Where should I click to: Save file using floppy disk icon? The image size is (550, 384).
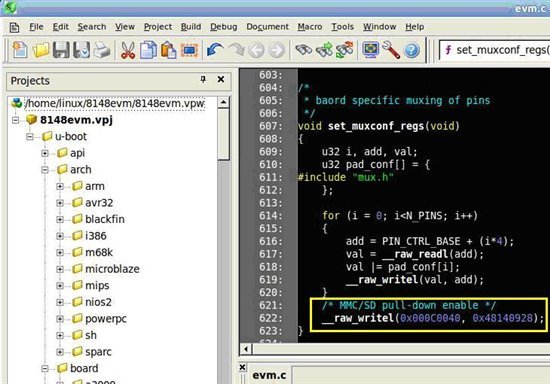(61, 50)
